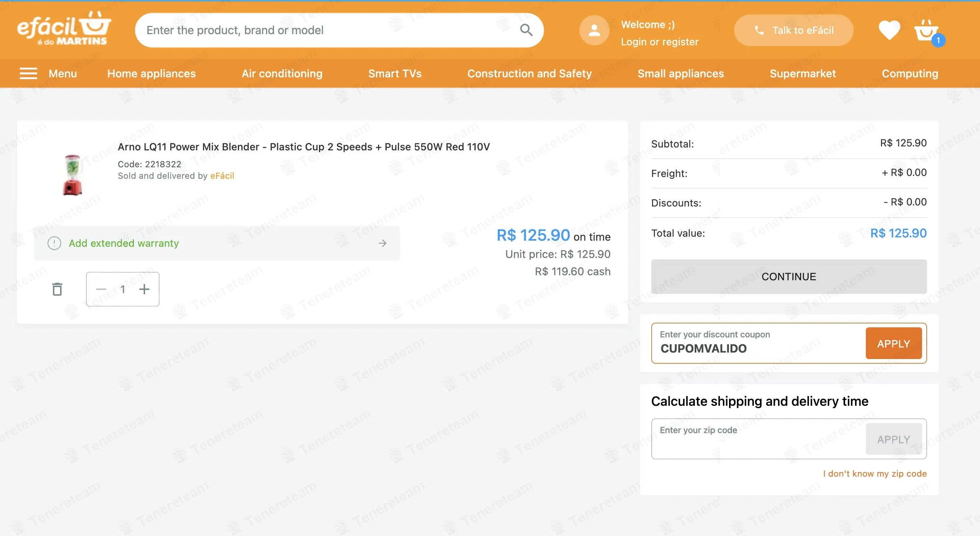Click Unit price: R$ 125.90 text
Viewport: 980px width, 536px height.
coord(558,254)
